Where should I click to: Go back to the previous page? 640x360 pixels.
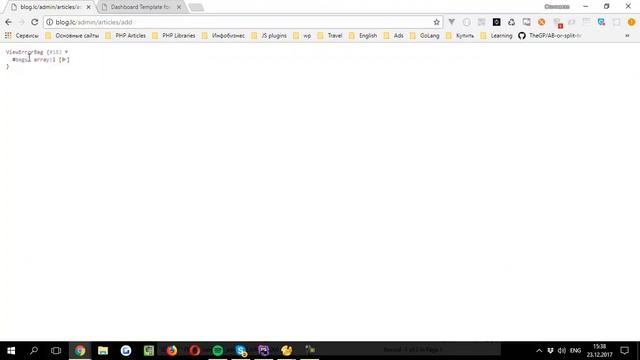point(9,22)
